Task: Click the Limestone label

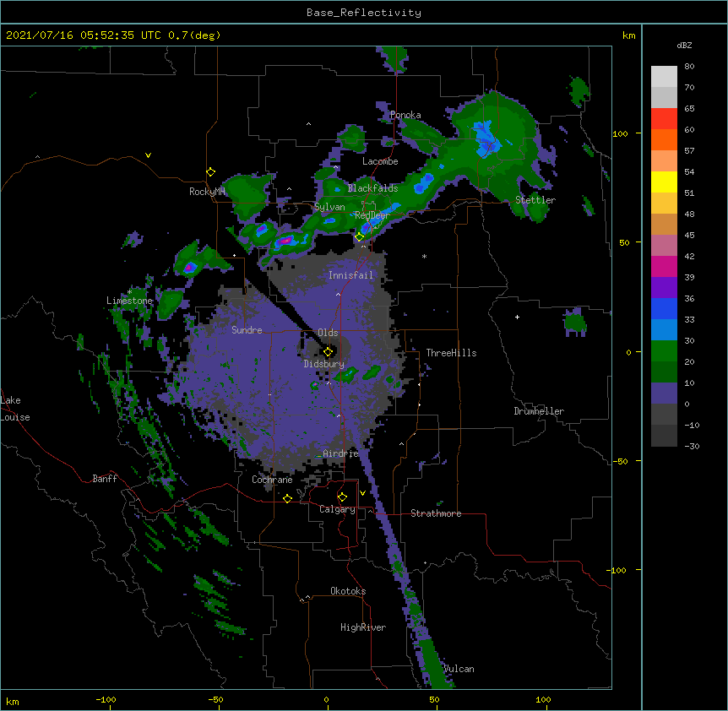Action: tap(129, 301)
